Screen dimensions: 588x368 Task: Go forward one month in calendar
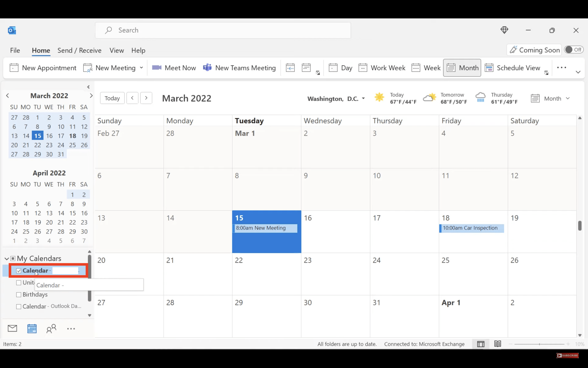146,98
